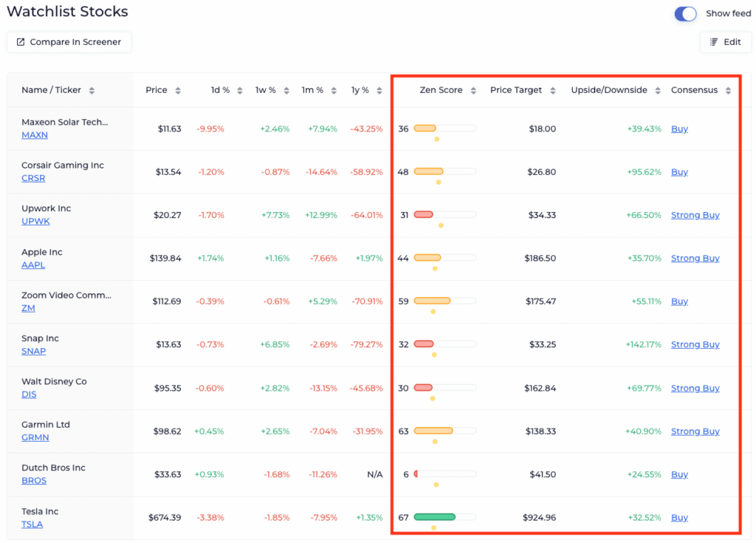
Task: Open the MAXN ticker link
Action: coord(33,135)
